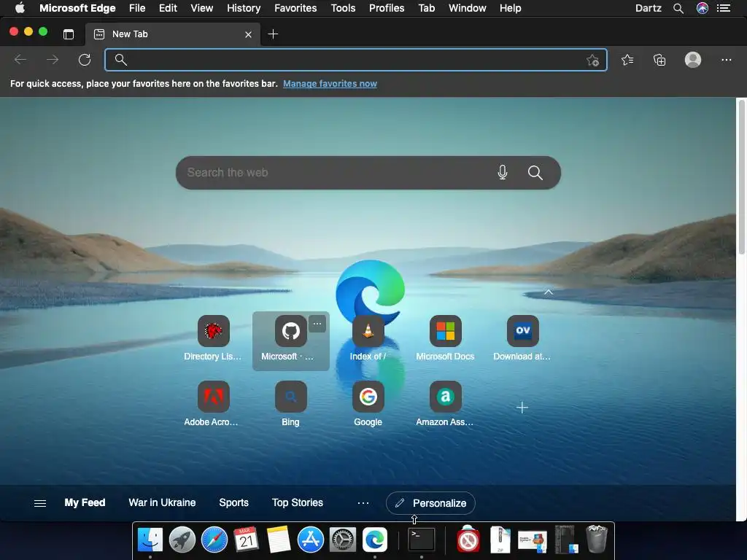Open the profile avatar menu
Viewport: 747px width, 560px height.
point(693,60)
